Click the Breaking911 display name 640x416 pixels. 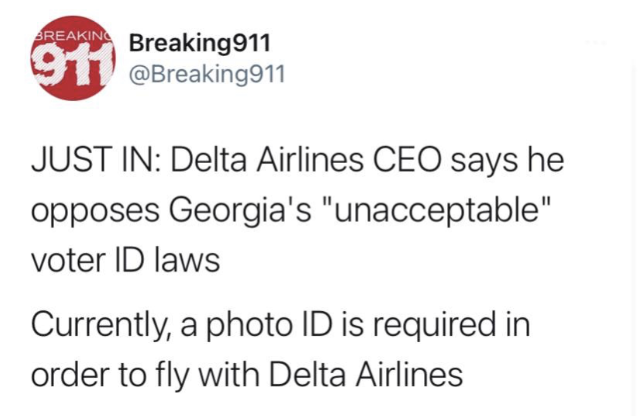[x=198, y=44]
